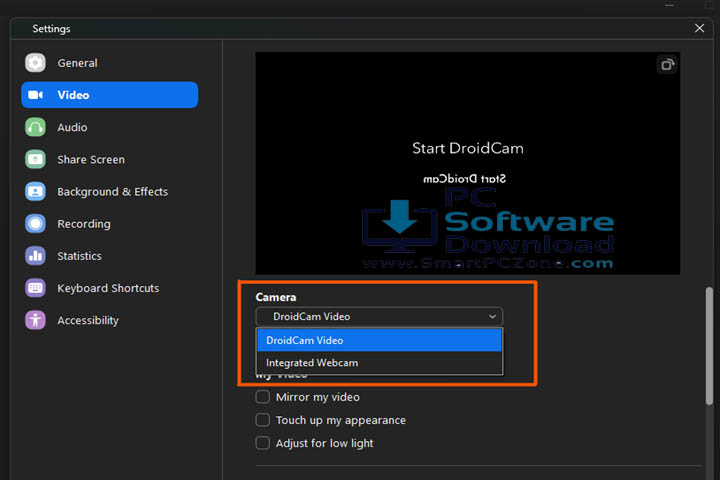This screenshot has height=480, width=720.
Task: Enable Touch up my appearance
Action: click(x=263, y=420)
